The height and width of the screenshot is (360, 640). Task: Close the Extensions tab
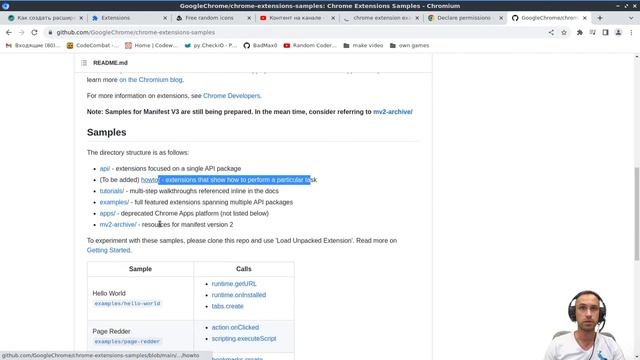point(165,18)
